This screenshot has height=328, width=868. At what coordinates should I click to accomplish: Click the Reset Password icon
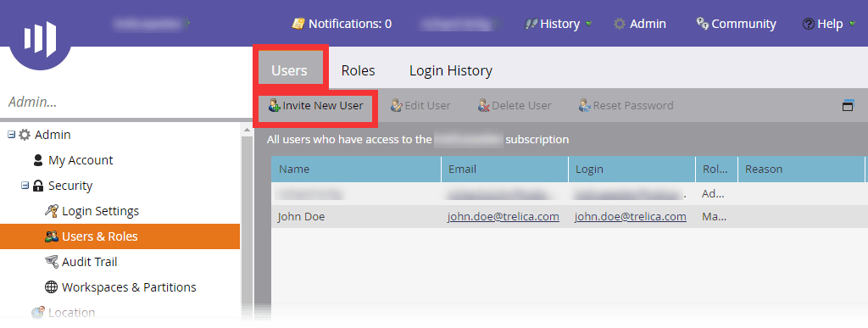coord(585,105)
